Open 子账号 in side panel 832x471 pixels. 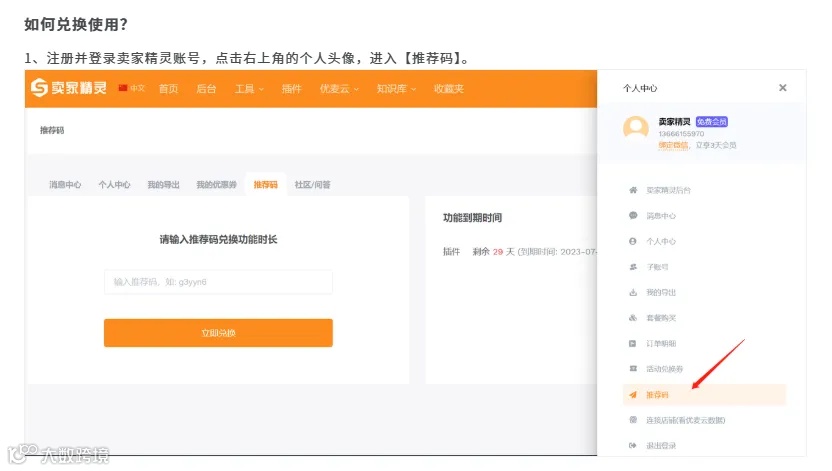pyautogui.click(x=657, y=266)
